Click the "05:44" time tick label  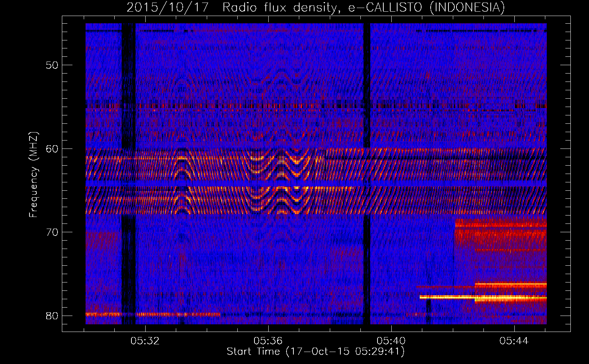514,341
